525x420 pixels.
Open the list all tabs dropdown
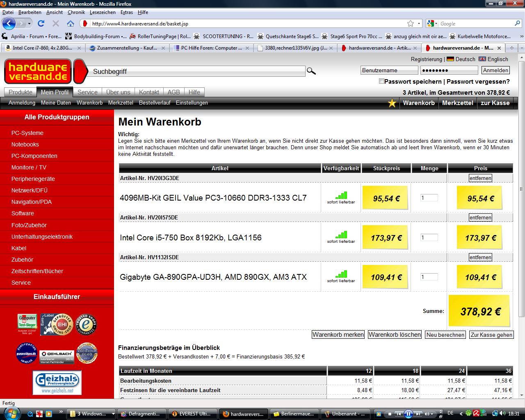[521, 48]
